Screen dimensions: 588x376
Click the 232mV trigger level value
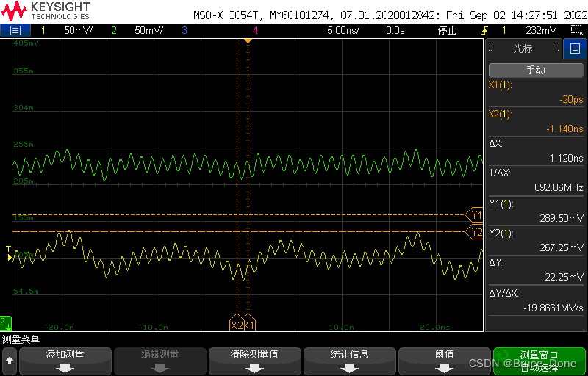click(541, 30)
